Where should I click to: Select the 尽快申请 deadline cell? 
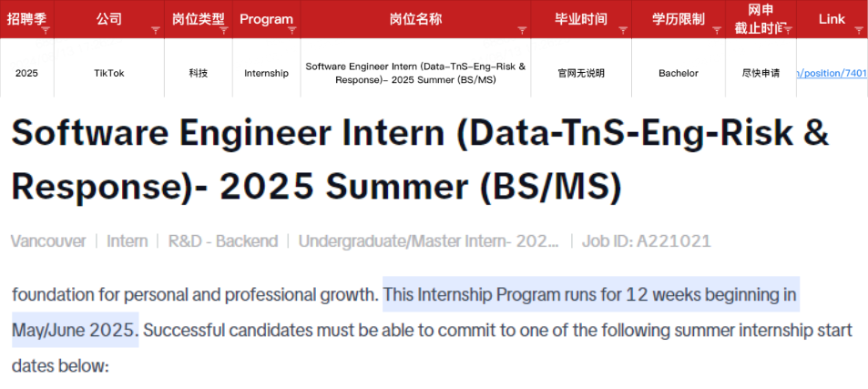[x=761, y=73]
